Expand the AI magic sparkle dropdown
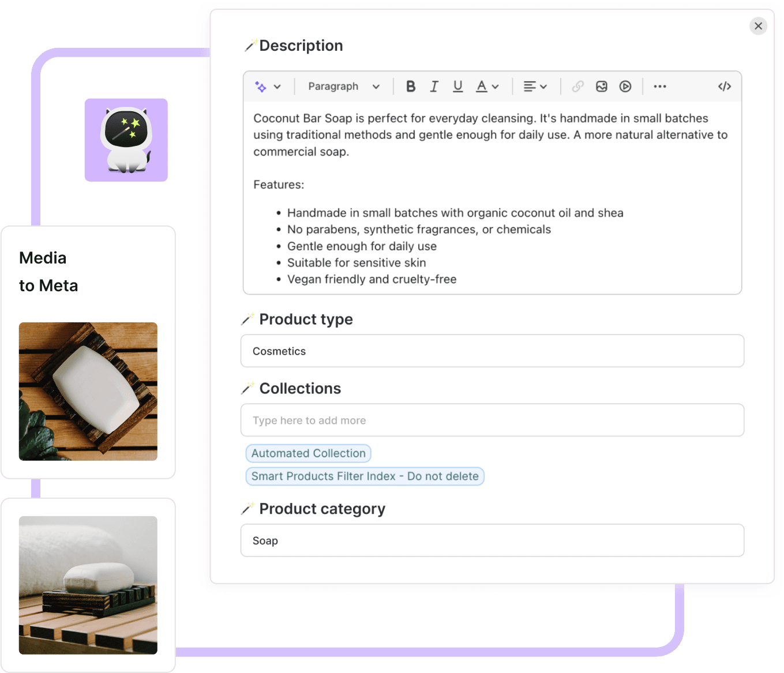 268,87
